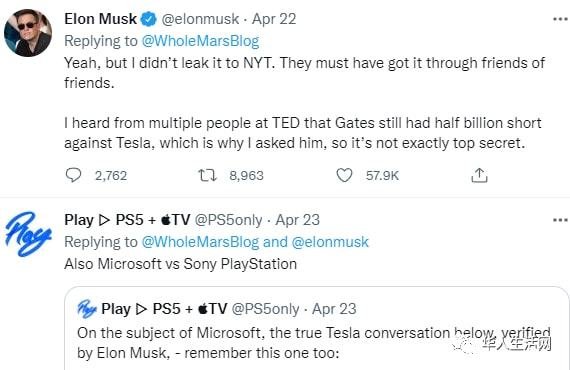
Task: Visit the @WholeMarsBlog link in Elon's reply
Action: click(x=200, y=41)
